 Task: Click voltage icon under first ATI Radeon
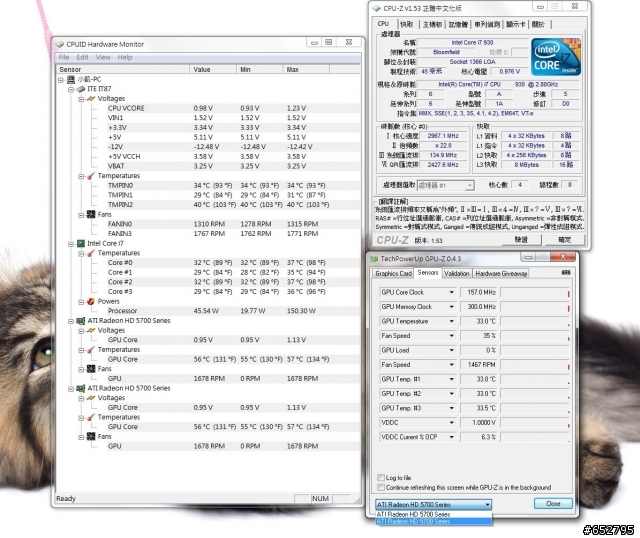pos(91,330)
